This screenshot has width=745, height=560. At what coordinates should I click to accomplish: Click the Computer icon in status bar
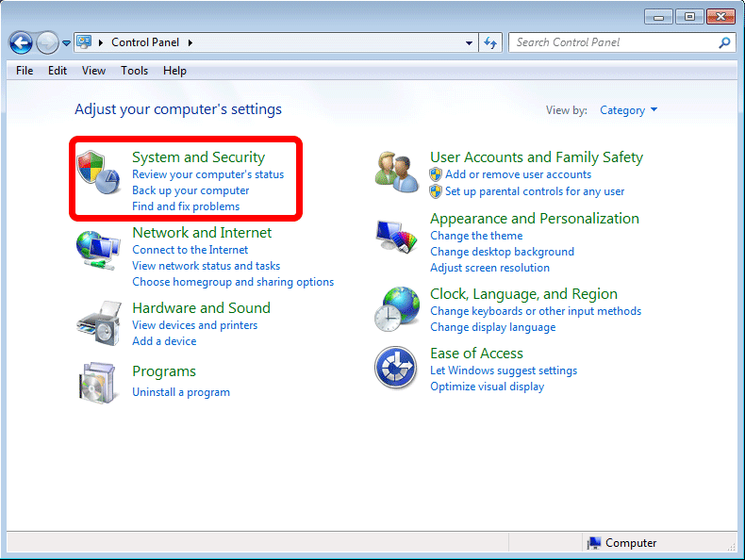tap(593, 543)
